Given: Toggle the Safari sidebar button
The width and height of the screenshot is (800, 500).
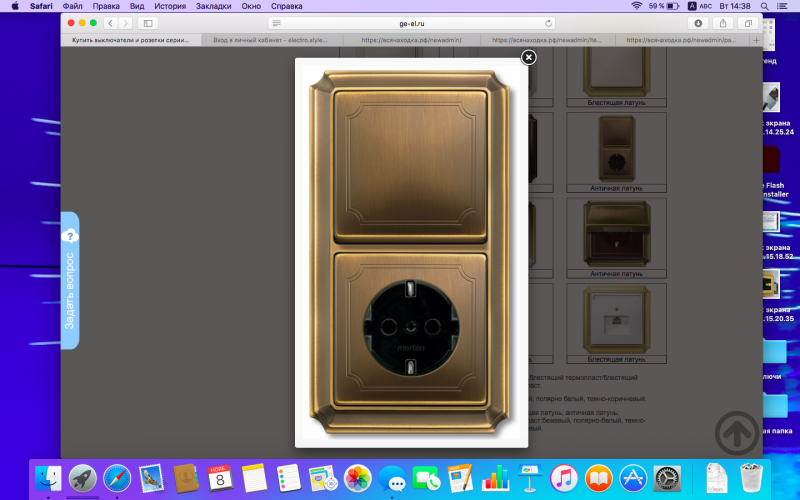Looking at the screenshot, I should point(148,23).
